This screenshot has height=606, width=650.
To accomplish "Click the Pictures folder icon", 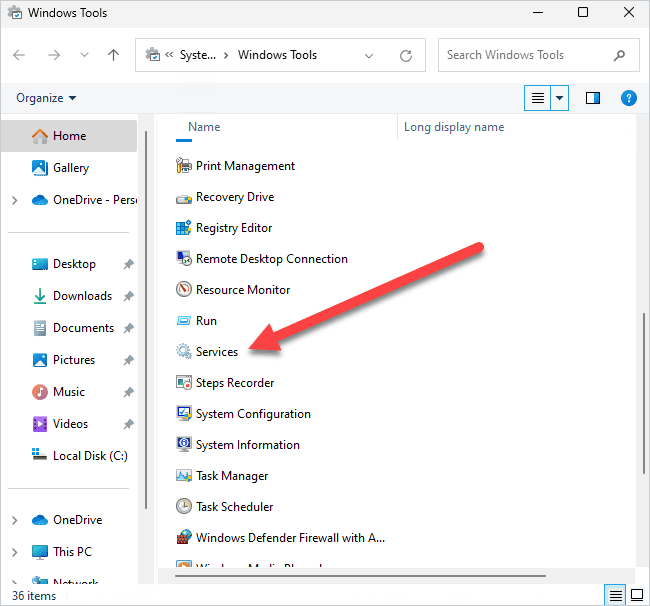I will click(40, 360).
